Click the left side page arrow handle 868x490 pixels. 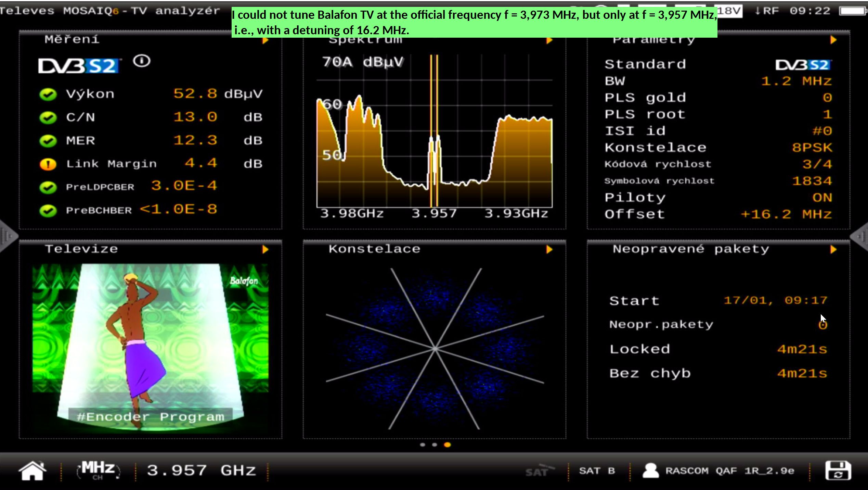click(x=8, y=236)
